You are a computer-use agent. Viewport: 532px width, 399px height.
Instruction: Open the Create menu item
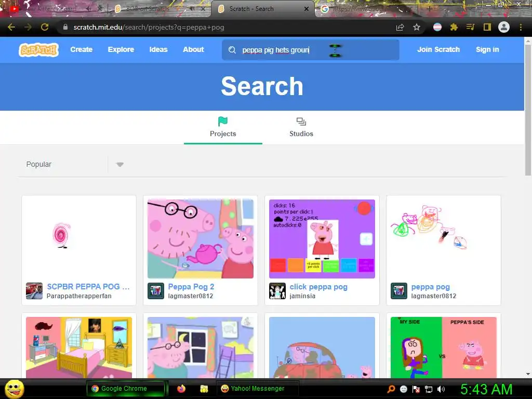coord(82,49)
